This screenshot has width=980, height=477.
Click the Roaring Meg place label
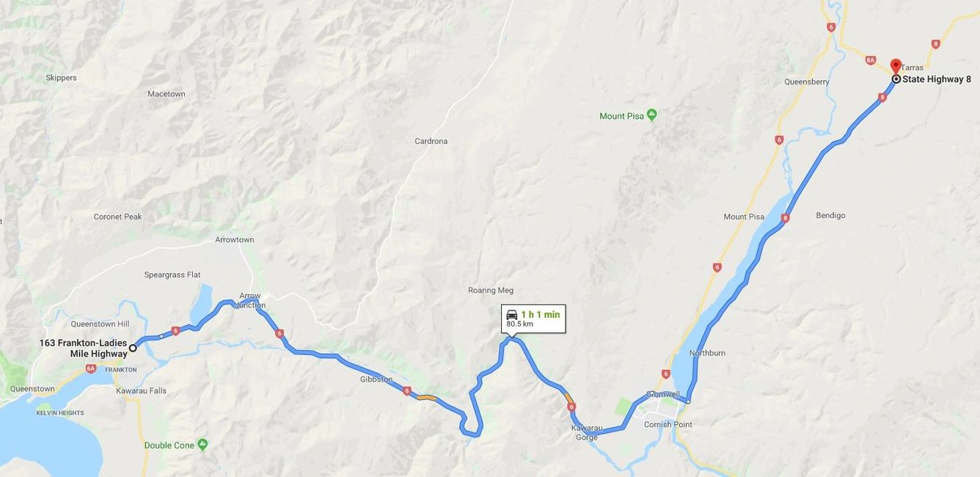(491, 290)
